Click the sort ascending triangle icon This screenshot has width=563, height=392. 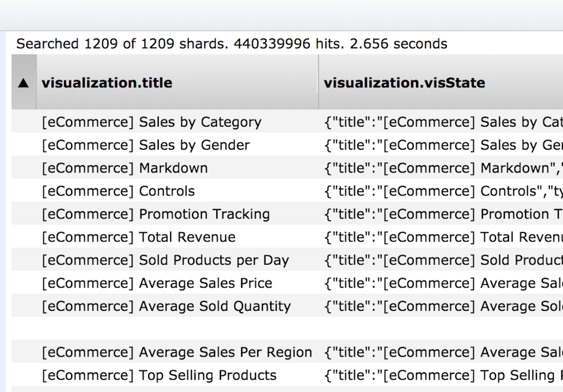pyautogui.click(x=24, y=83)
